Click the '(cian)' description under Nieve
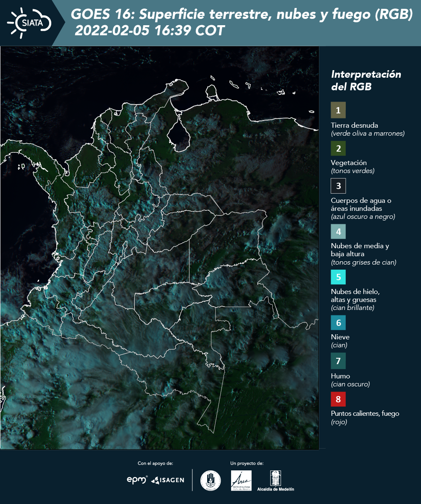 point(339,345)
